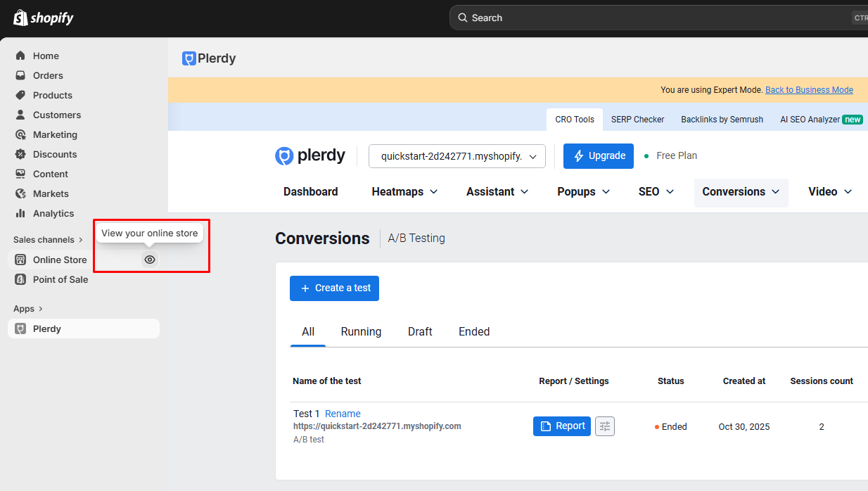Click the Products tag icon in the sidebar
The image size is (868, 491).
[20, 95]
